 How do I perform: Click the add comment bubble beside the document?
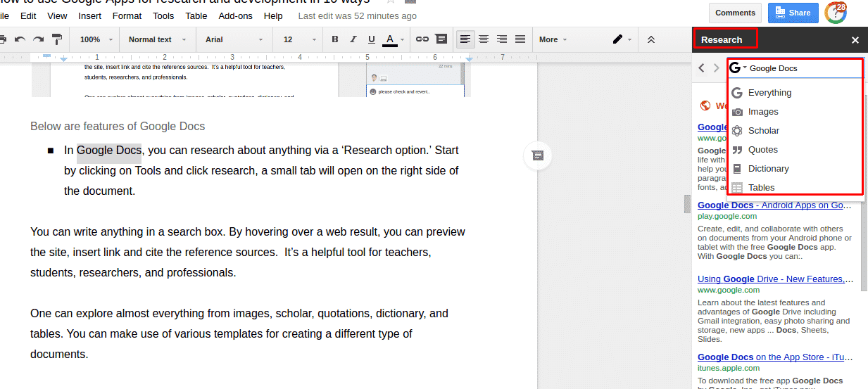click(x=537, y=155)
